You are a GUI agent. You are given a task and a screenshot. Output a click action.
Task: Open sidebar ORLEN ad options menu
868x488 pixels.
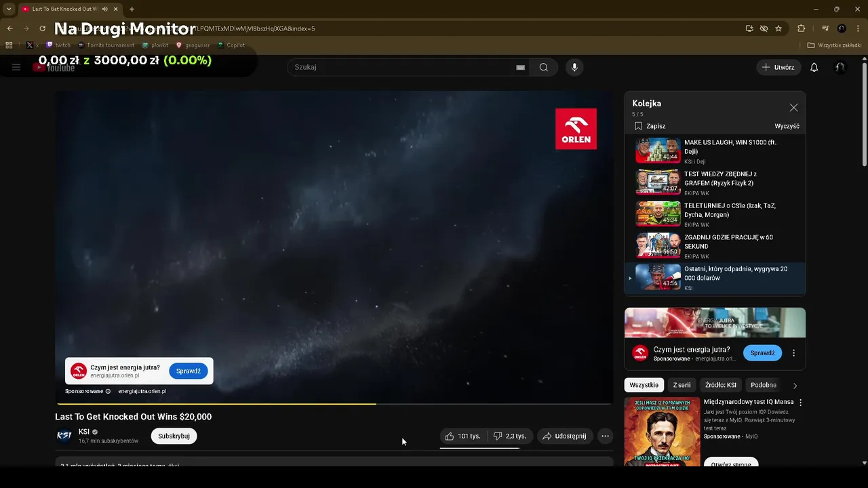pos(793,352)
